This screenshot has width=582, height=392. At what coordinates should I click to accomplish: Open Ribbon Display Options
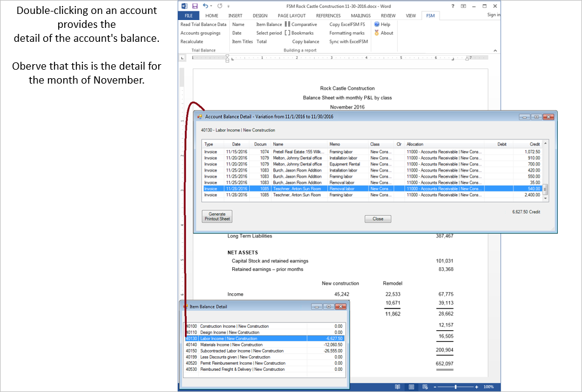coord(463,6)
